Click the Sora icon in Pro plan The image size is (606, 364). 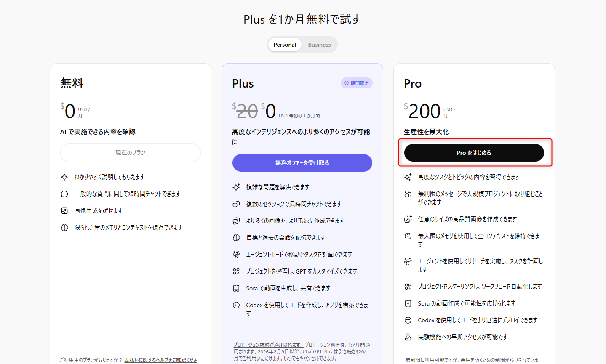click(408, 303)
